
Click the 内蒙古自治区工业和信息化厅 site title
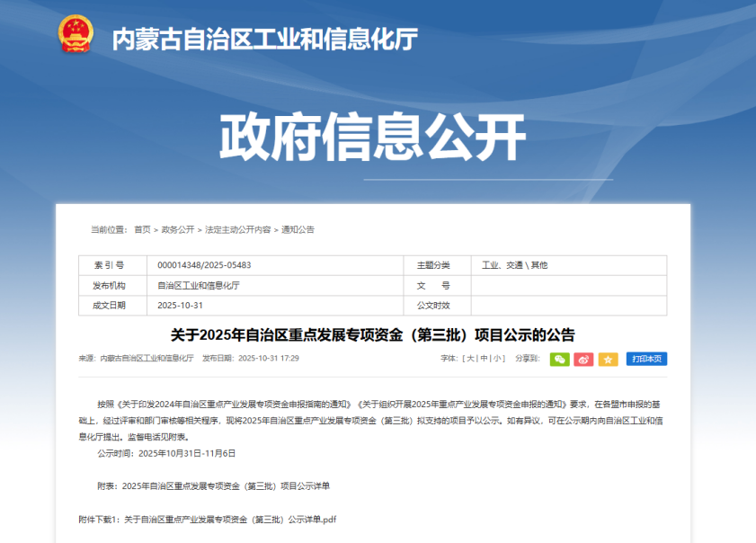pyautogui.click(x=264, y=39)
